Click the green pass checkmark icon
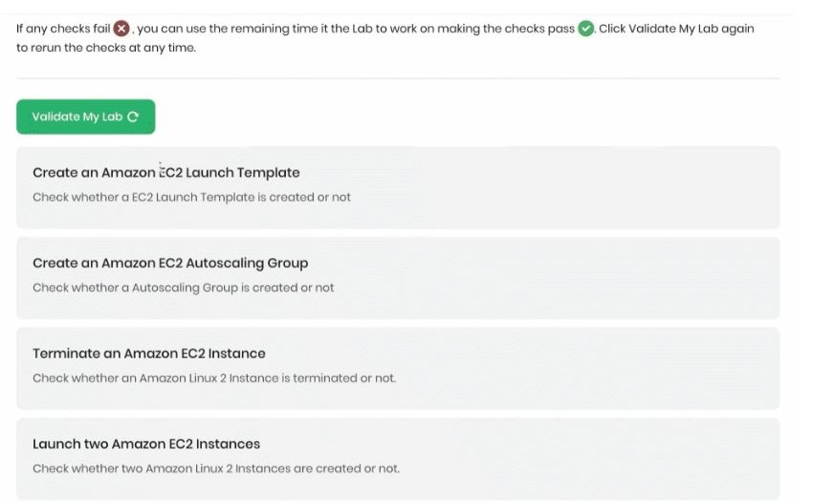Viewport: 813px width, 504px height. coord(586,29)
